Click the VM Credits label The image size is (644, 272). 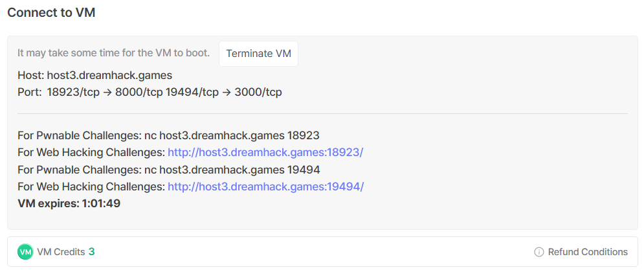61,252
